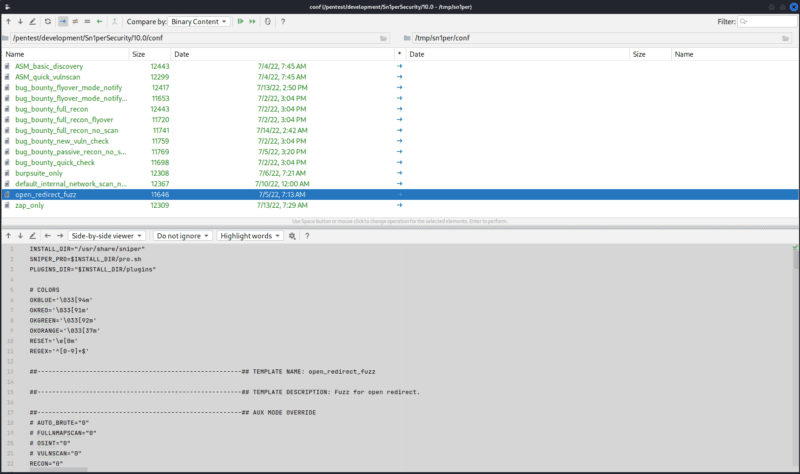The image size is (800, 474).
Task: Open the Highlight words dropdown
Action: point(250,236)
